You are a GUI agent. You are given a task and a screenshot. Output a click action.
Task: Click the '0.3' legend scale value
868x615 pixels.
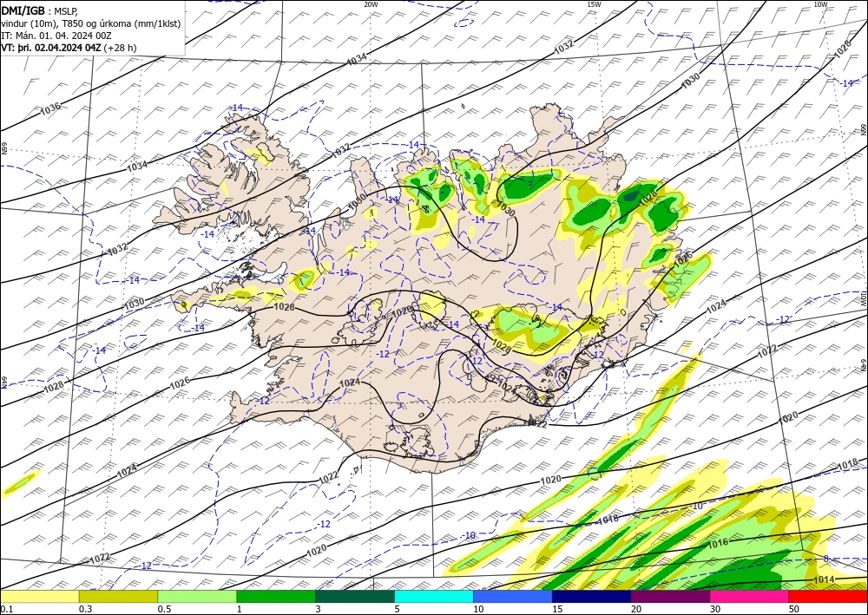(85, 609)
